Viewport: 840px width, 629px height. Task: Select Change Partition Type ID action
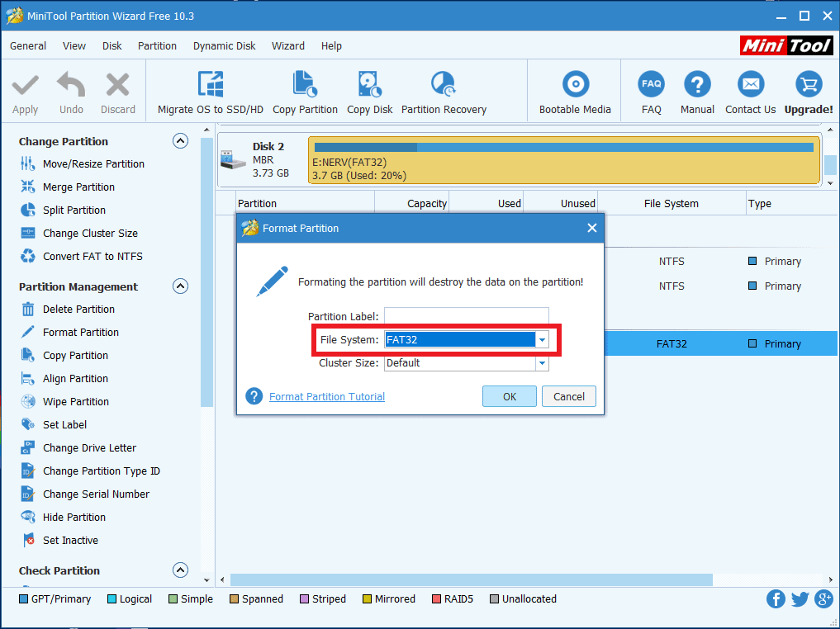91,471
